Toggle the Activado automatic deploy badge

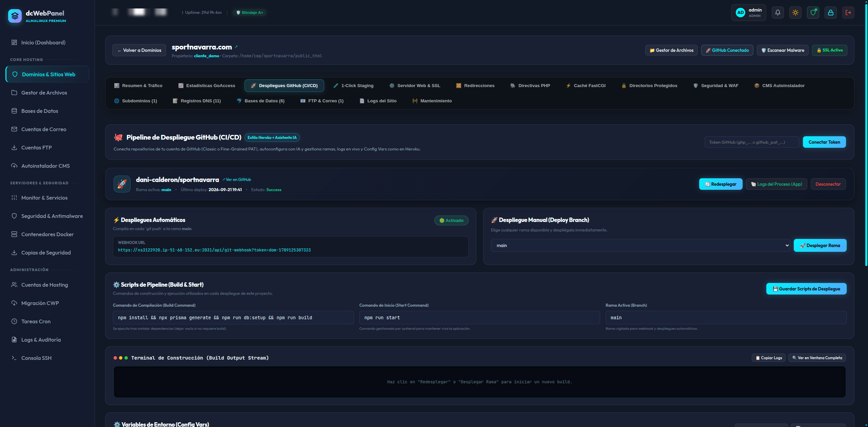click(x=451, y=220)
